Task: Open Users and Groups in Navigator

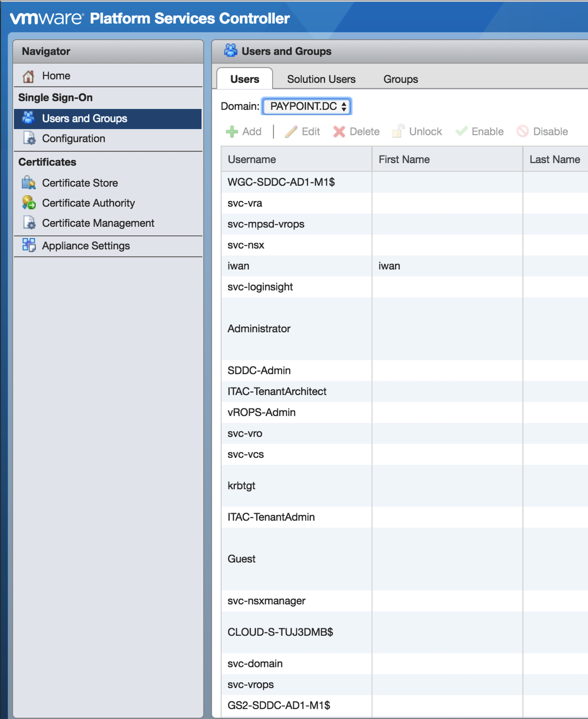Action: pyautogui.click(x=85, y=118)
